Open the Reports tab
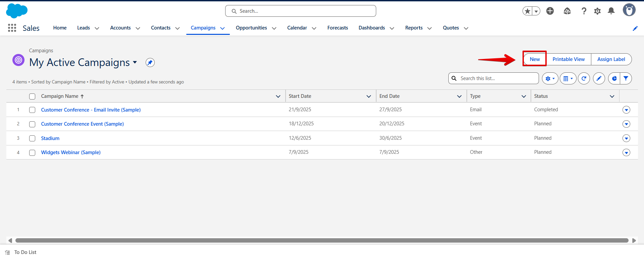644x257 pixels. click(414, 28)
